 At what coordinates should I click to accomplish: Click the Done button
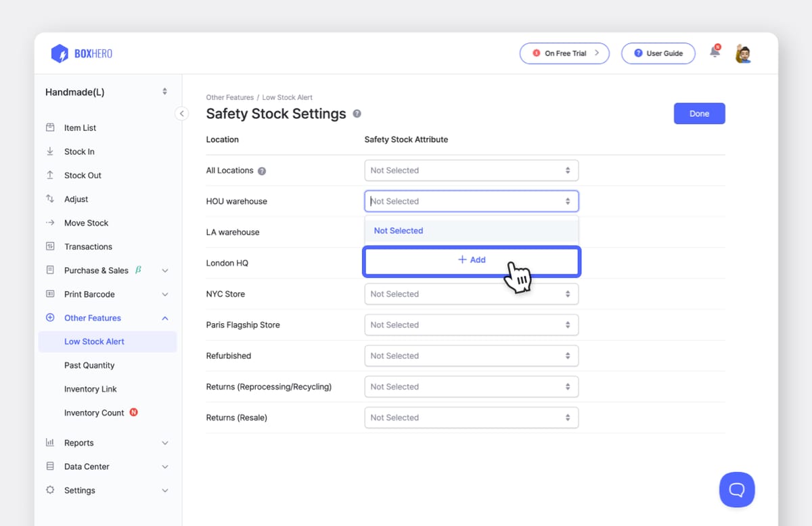coord(699,113)
